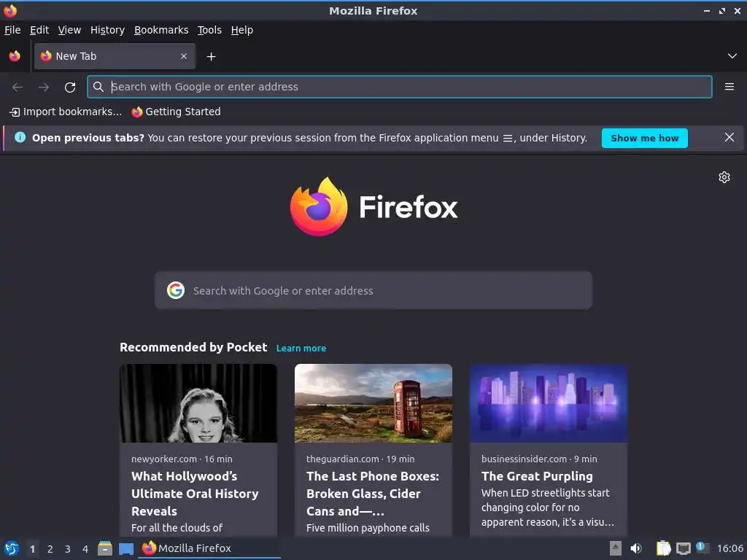Reload the current page

(x=70, y=87)
